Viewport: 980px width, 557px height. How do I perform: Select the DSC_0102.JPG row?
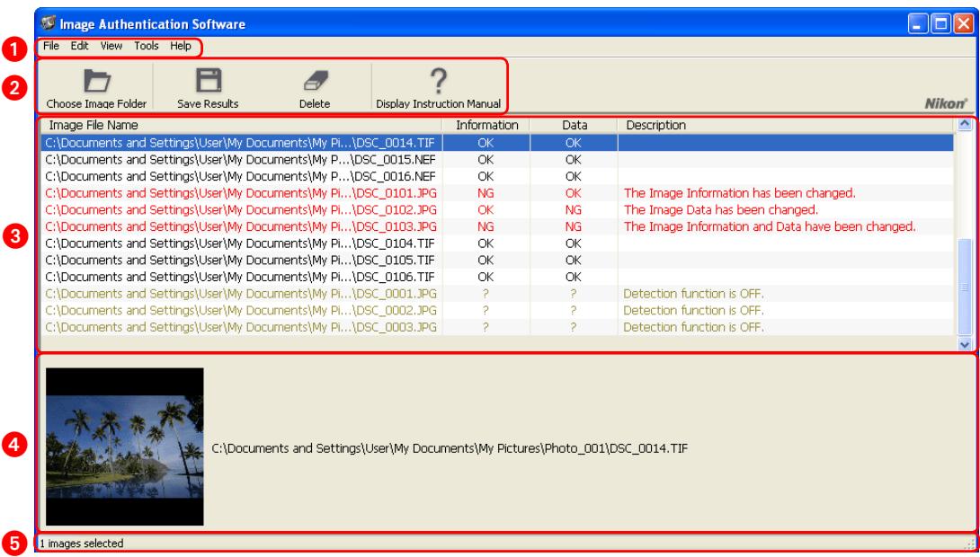(497, 210)
